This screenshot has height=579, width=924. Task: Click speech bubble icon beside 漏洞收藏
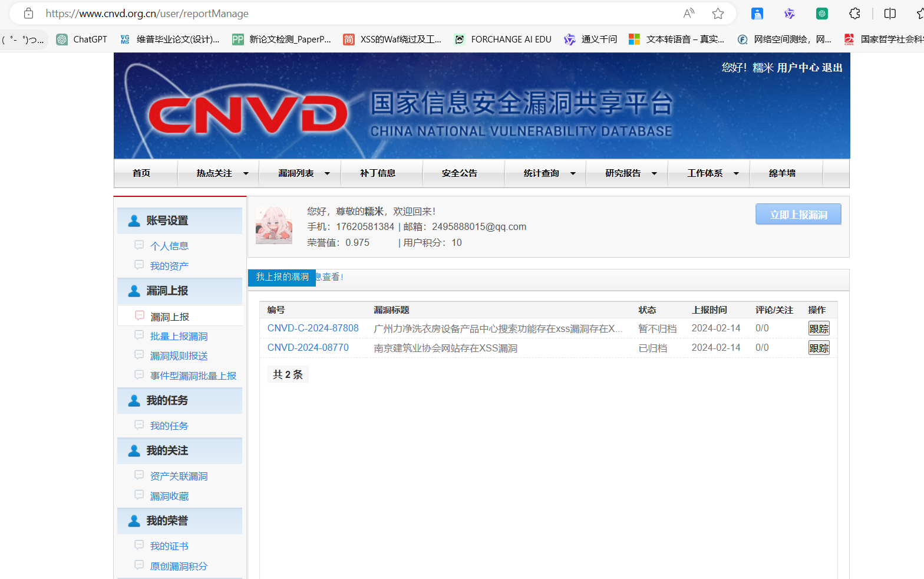139,495
